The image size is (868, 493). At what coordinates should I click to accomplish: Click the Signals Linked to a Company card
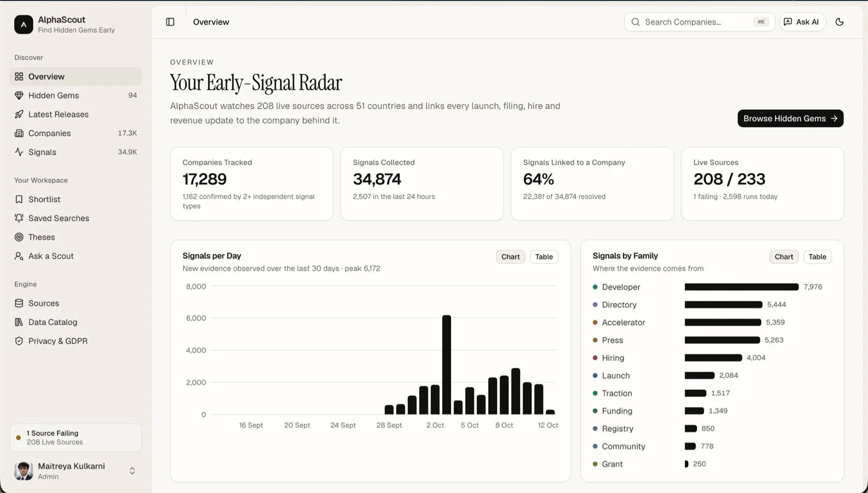pyautogui.click(x=592, y=184)
